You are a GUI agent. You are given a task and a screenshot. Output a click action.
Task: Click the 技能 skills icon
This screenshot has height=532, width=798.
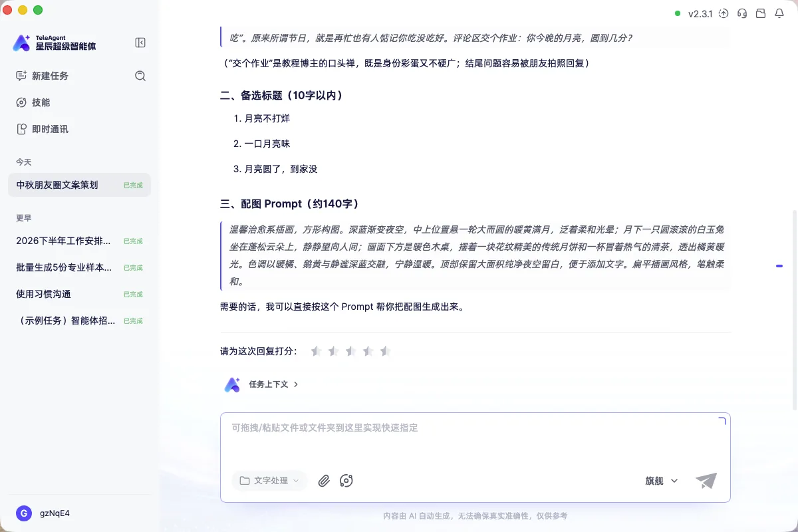tap(21, 102)
